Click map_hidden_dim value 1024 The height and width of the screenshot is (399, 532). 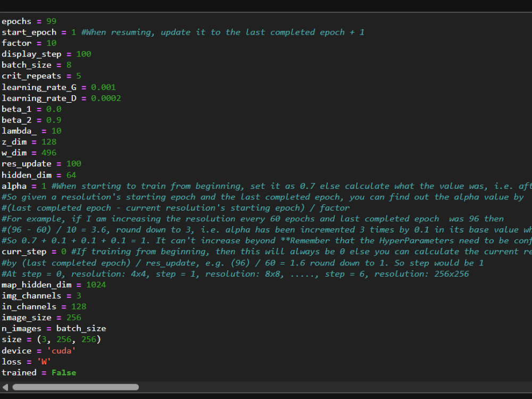[x=96, y=285]
